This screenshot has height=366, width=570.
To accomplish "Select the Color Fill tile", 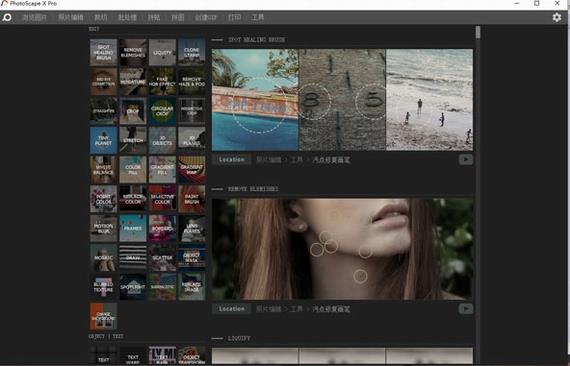I will (x=133, y=170).
